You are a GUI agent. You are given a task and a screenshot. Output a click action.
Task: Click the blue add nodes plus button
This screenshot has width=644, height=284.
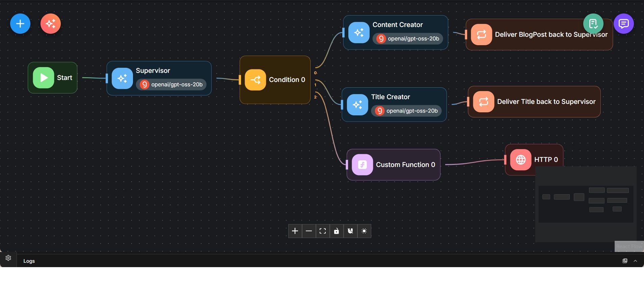[x=20, y=24]
